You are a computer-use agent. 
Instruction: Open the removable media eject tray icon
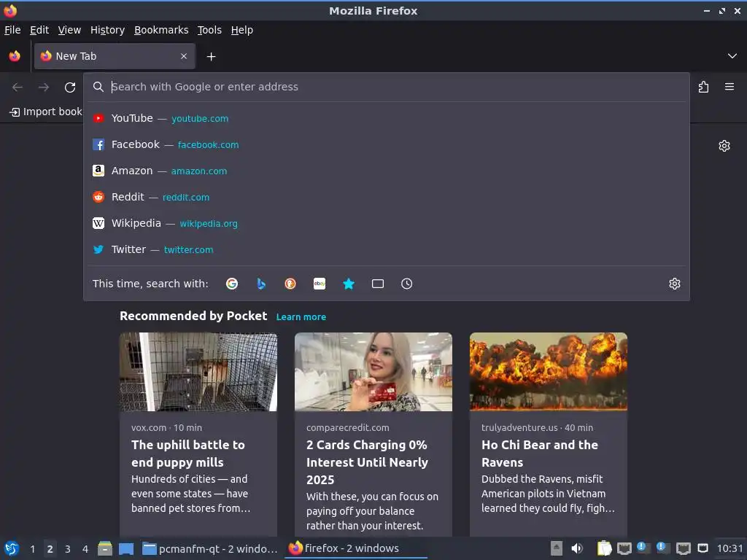point(557,548)
